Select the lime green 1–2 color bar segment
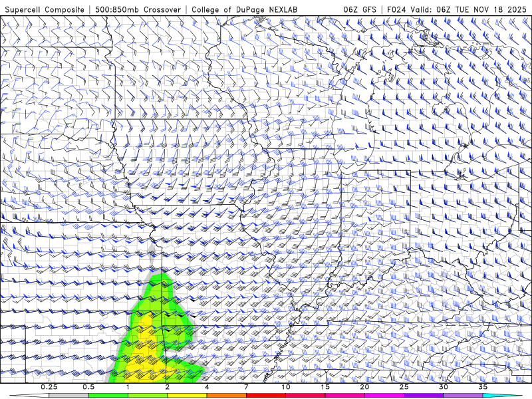Image resolution: width=532 pixels, height=399 pixels. coord(148,396)
